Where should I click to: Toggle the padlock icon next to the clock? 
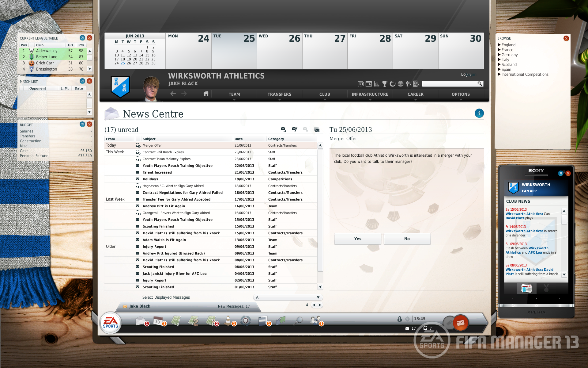(x=399, y=319)
